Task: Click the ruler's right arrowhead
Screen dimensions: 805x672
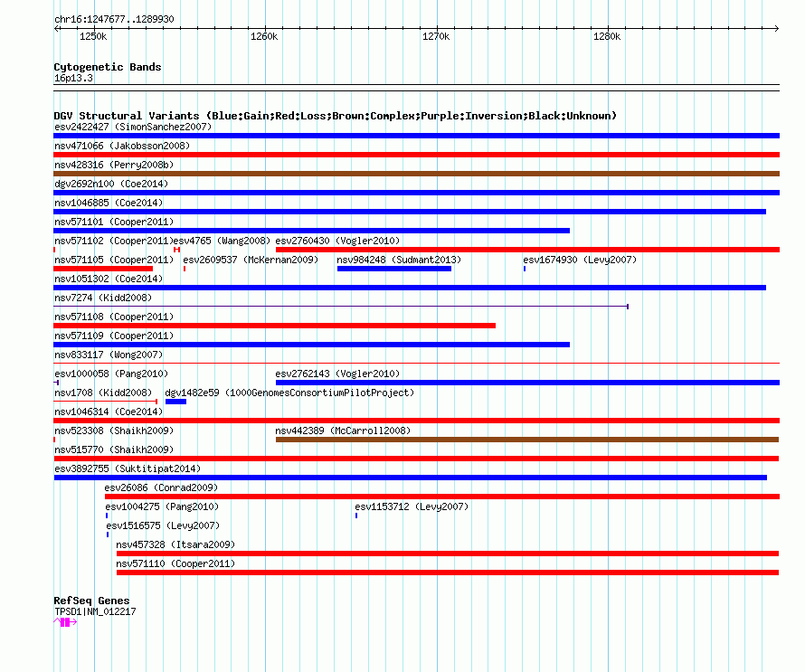Action: tap(777, 28)
